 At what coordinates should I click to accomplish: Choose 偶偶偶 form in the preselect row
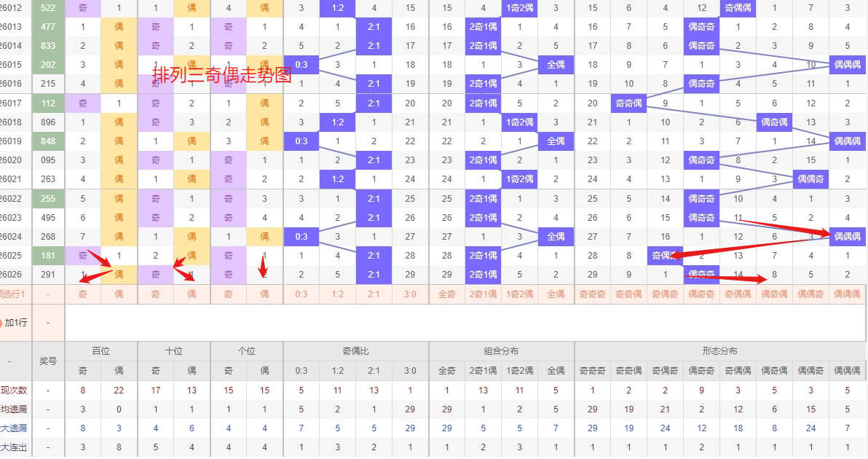847,294
